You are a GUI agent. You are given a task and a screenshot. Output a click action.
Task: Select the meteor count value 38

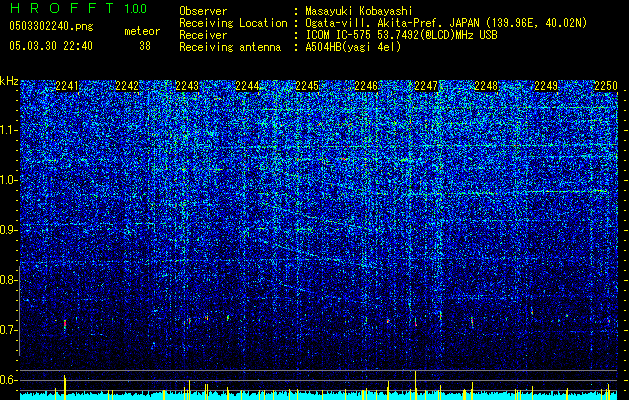coord(145,46)
